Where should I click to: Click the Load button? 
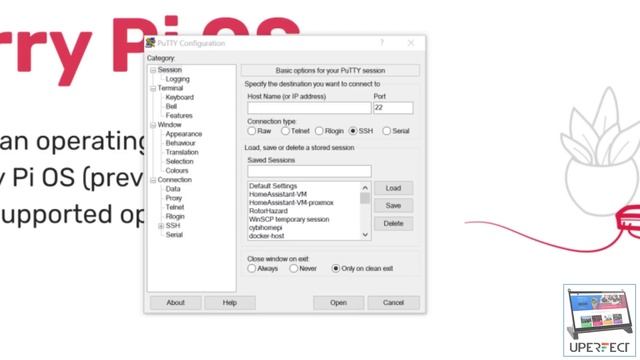393,188
